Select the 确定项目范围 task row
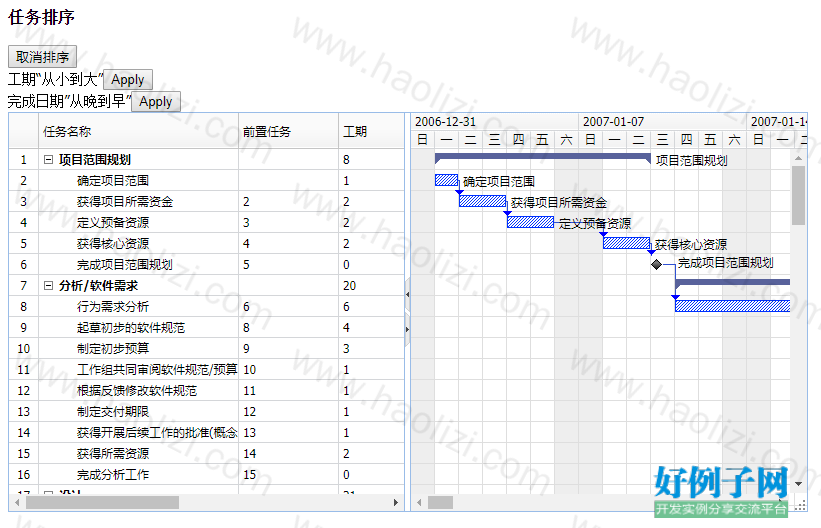The image size is (821, 528). tap(206, 181)
